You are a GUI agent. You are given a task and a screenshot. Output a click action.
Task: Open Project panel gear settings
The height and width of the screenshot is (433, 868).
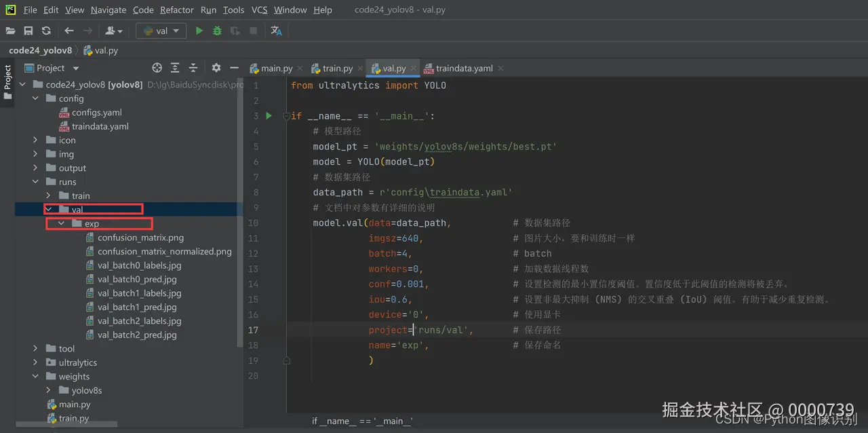pos(216,68)
